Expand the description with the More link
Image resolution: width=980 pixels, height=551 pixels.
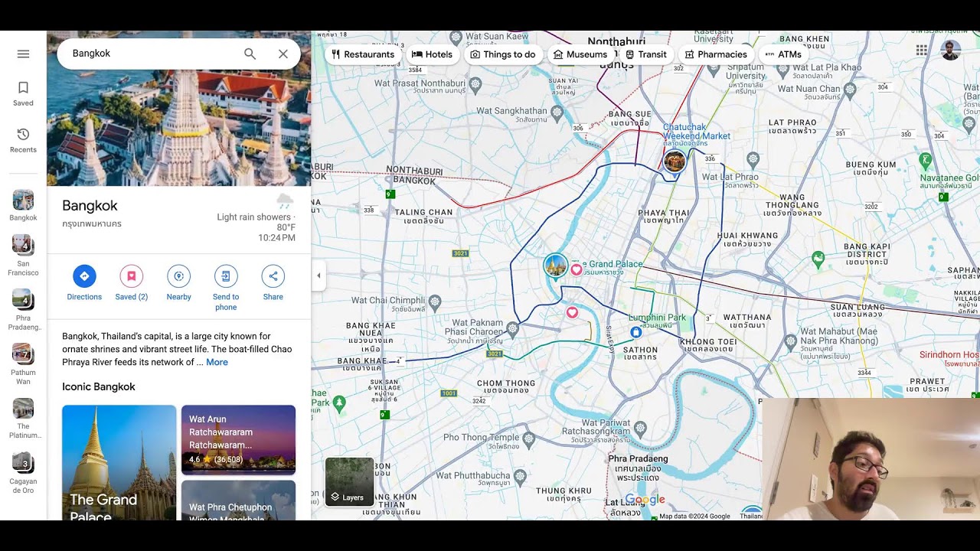tap(217, 362)
